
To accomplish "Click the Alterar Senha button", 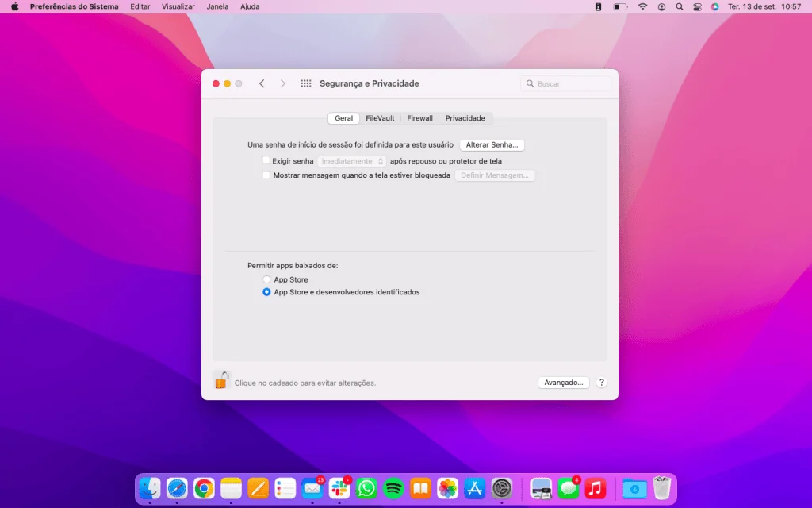I will point(492,144).
